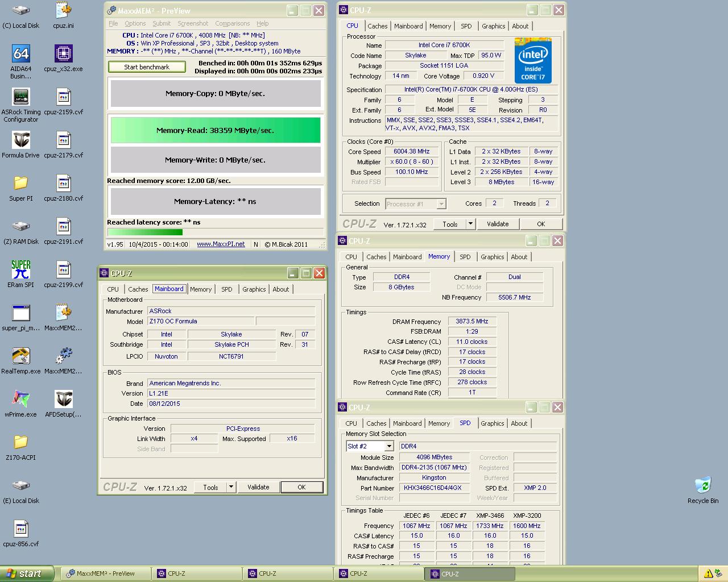Open the Formula Drive shortcut
Viewport: 728px width, 582px height.
pos(21,145)
